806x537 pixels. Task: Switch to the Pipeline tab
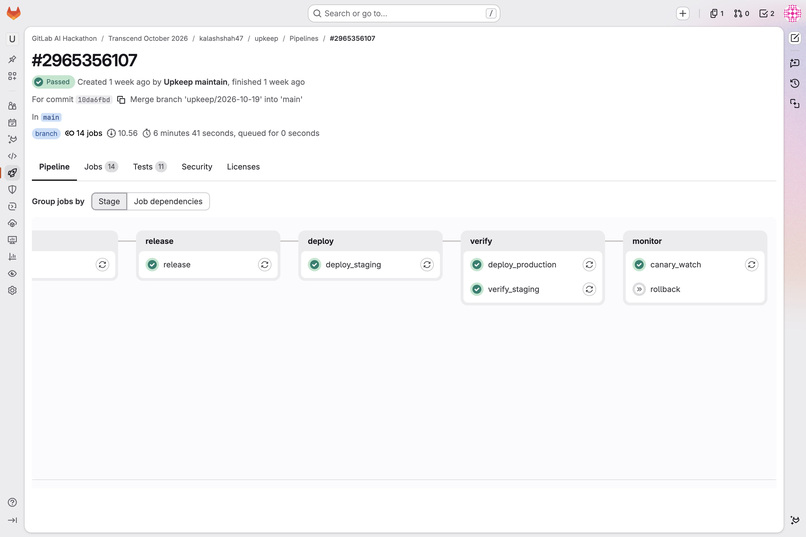(x=54, y=167)
